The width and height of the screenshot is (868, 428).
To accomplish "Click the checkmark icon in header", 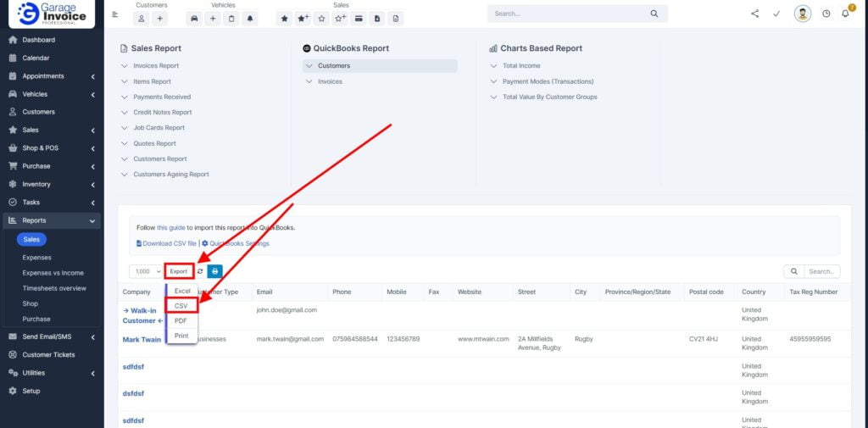I will (x=776, y=14).
